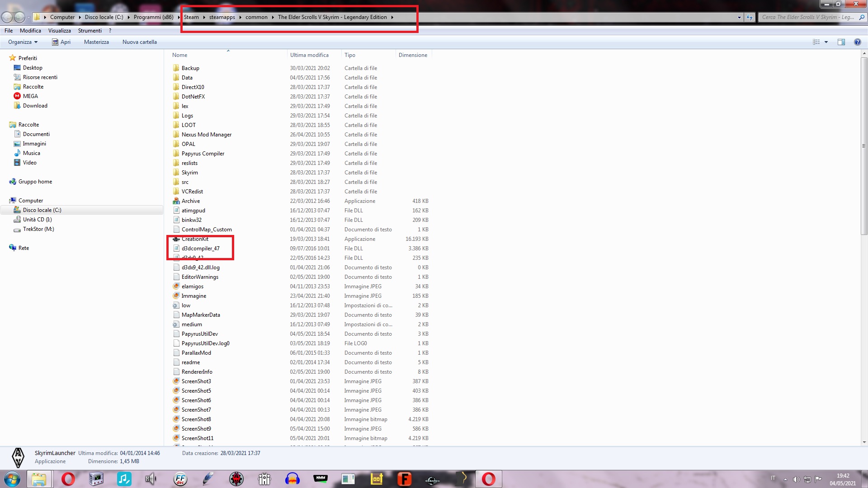Image resolution: width=868 pixels, height=488 pixels.
Task: Click the Gruppo home icon
Action: 13,181
